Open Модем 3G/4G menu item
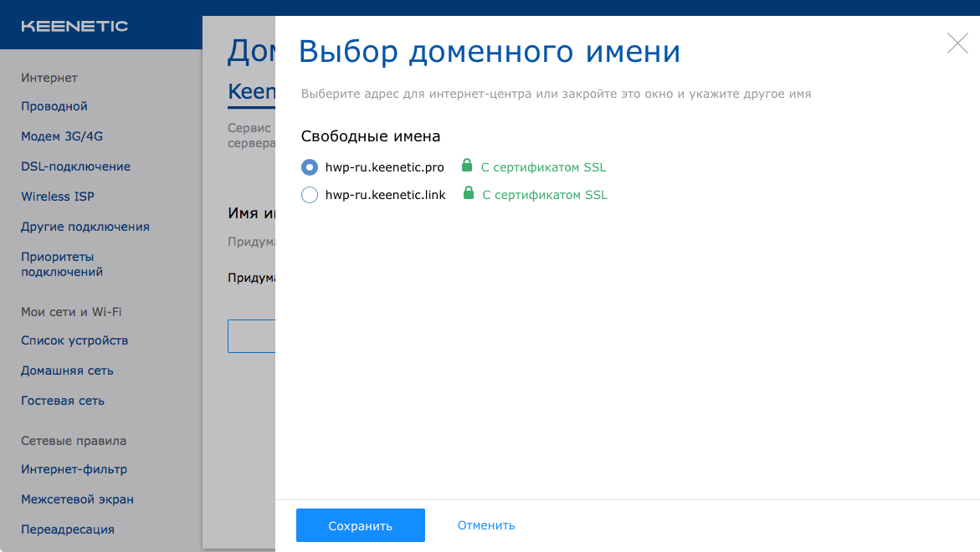 [x=62, y=136]
